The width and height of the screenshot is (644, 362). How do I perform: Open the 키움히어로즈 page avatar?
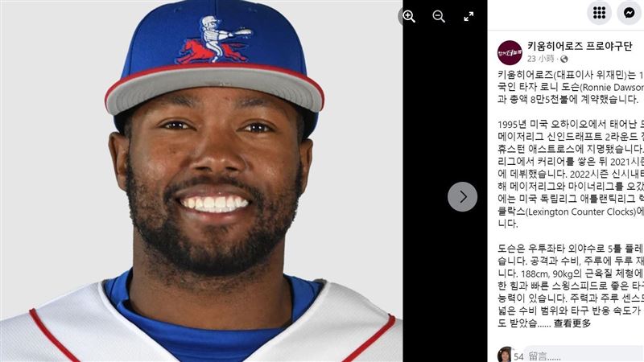[x=510, y=52]
